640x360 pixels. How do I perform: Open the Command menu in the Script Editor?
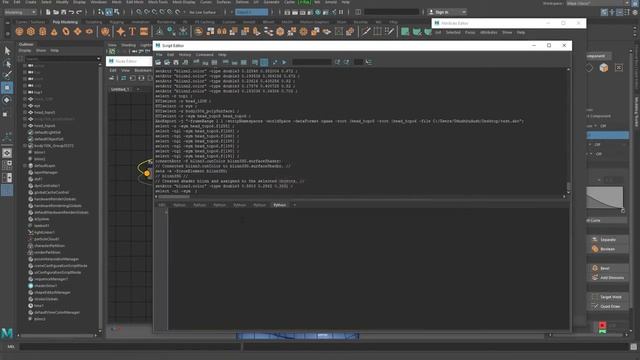pyautogui.click(x=204, y=55)
